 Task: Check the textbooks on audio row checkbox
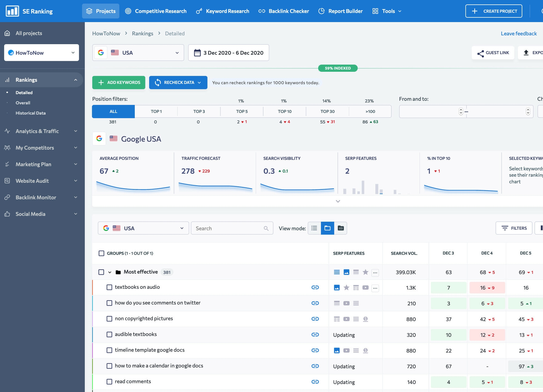[x=109, y=287]
